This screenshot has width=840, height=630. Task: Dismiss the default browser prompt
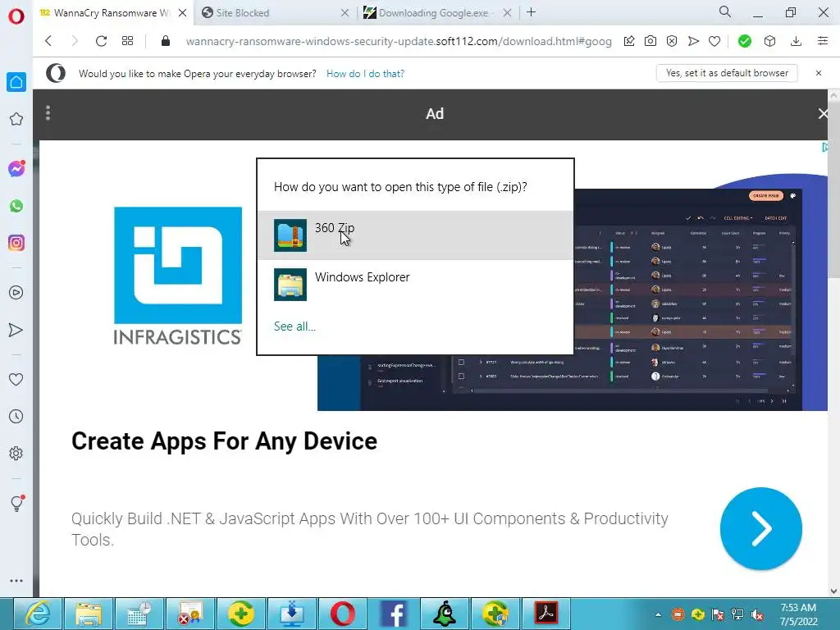coord(819,73)
